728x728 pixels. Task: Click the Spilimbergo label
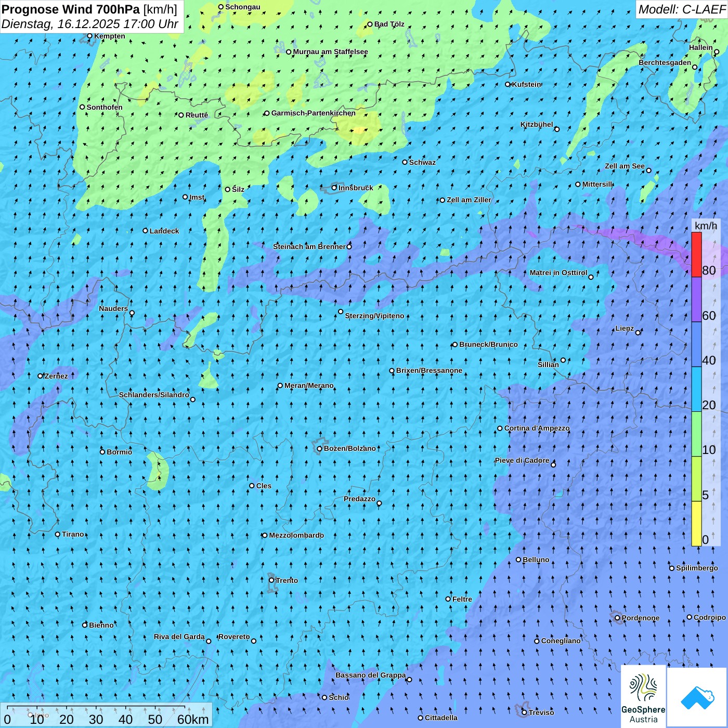point(697,568)
